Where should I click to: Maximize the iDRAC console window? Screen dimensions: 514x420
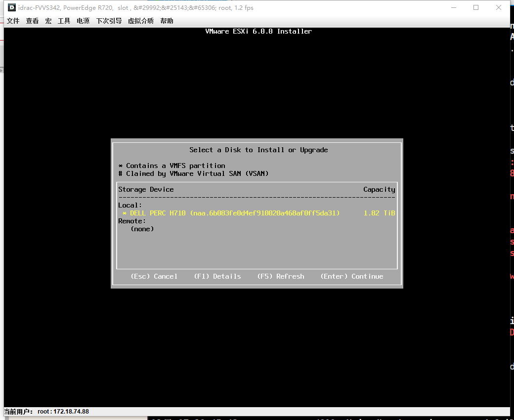(476, 7)
